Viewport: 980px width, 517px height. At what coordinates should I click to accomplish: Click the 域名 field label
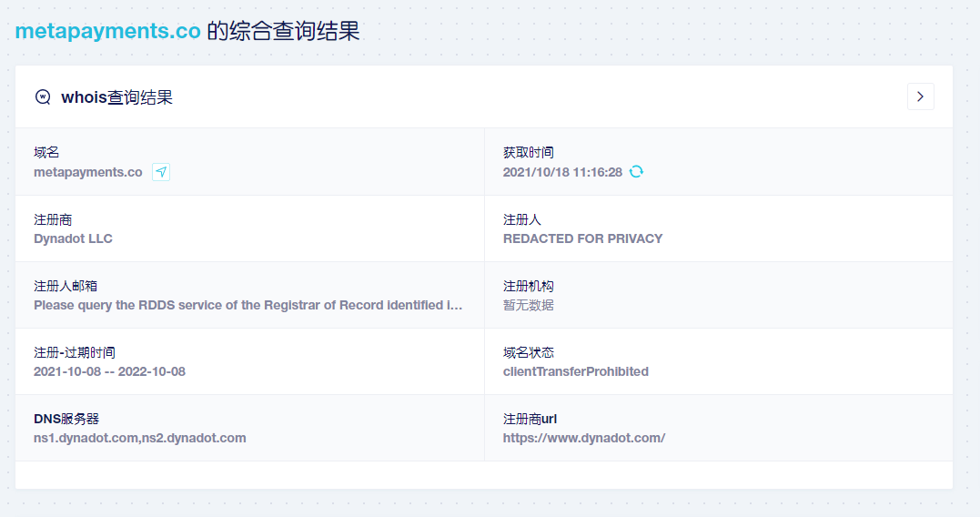coord(46,153)
